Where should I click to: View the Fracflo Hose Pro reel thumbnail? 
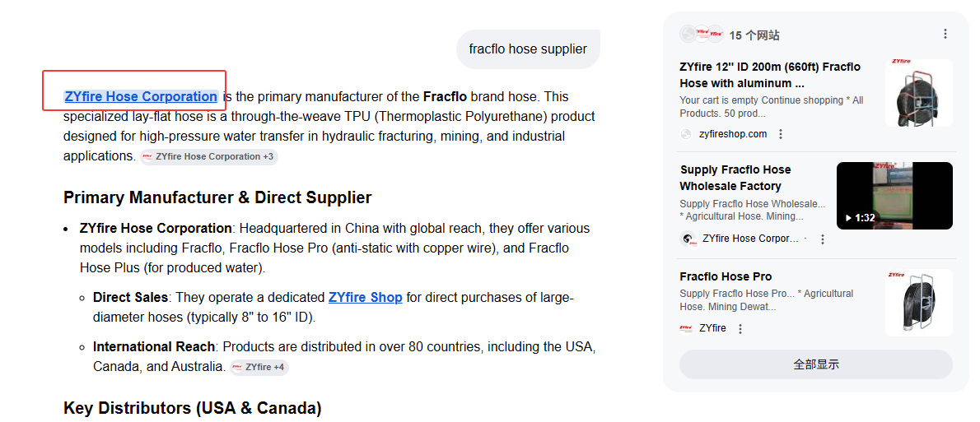tap(919, 303)
